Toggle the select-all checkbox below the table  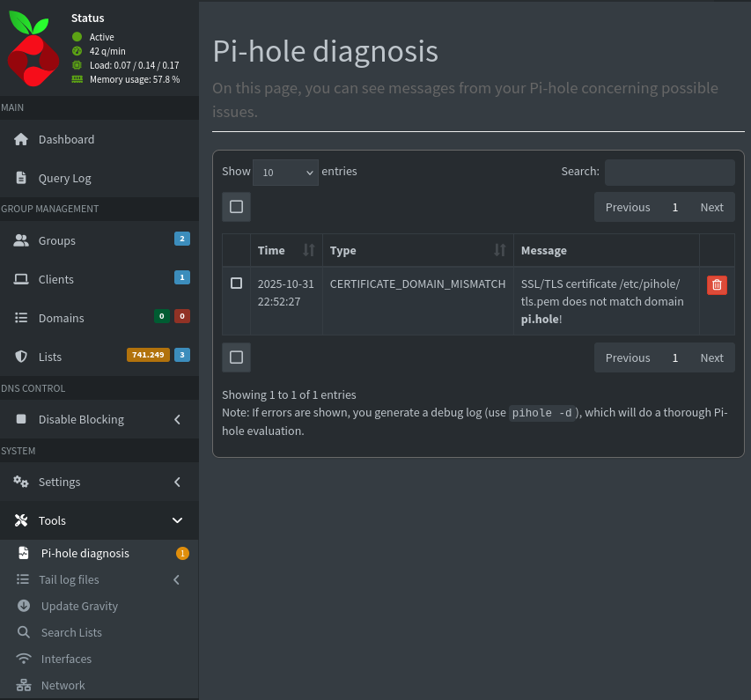(x=236, y=357)
